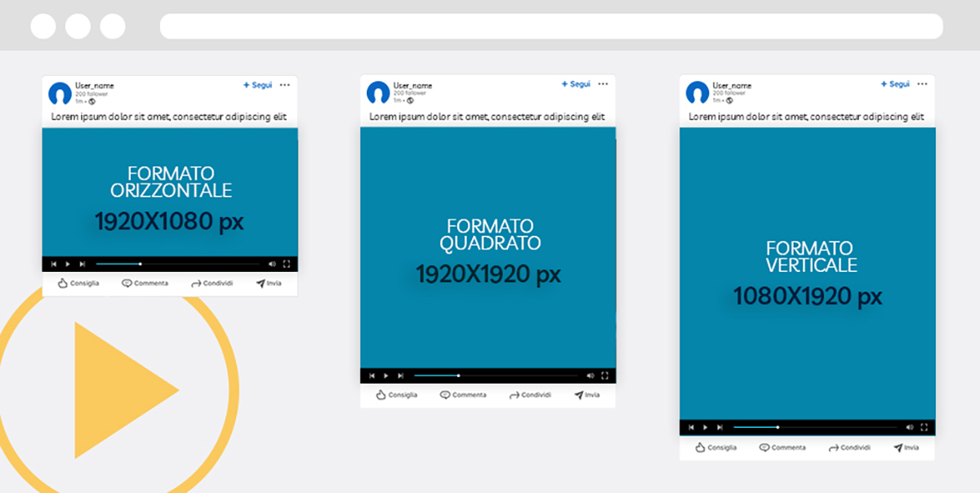The height and width of the screenshot is (493, 980).
Task: Play the square format video
Action: [386, 375]
